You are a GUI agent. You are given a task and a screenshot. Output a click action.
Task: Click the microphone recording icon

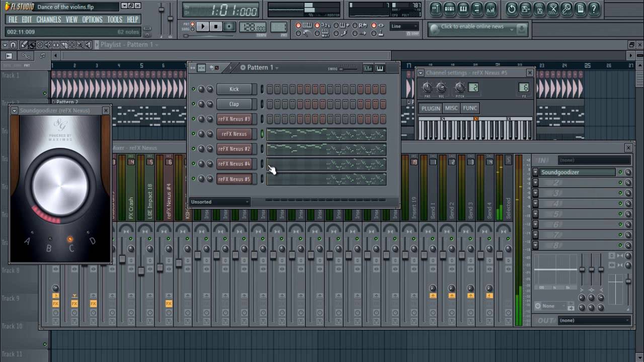tap(567, 9)
